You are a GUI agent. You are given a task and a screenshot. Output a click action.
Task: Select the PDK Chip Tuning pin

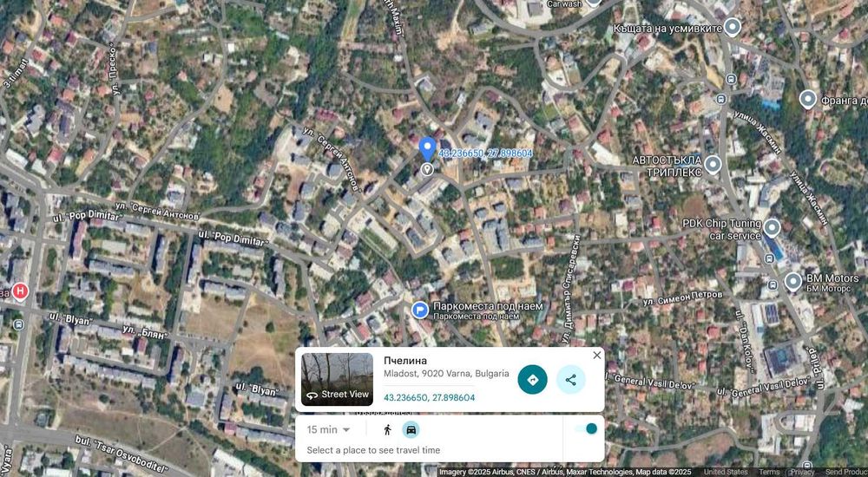click(x=772, y=228)
